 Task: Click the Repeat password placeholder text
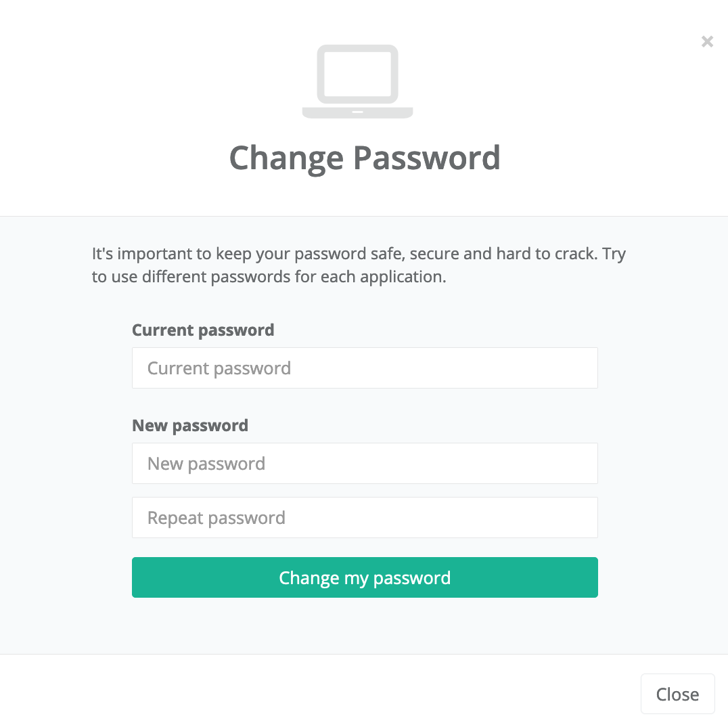point(217,518)
